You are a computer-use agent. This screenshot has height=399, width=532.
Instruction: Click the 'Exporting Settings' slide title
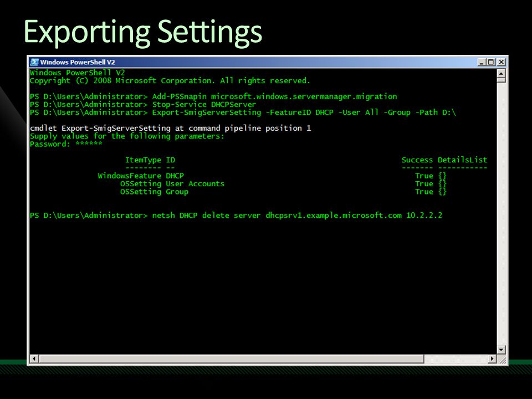[143, 32]
